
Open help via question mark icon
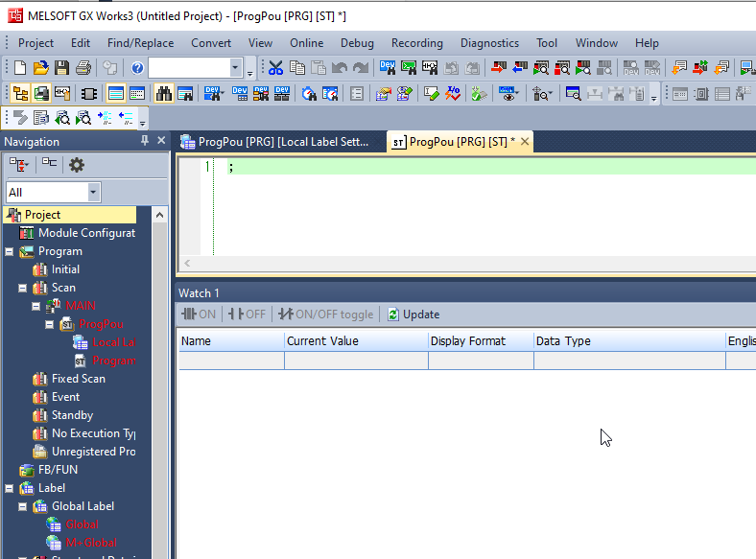click(137, 68)
